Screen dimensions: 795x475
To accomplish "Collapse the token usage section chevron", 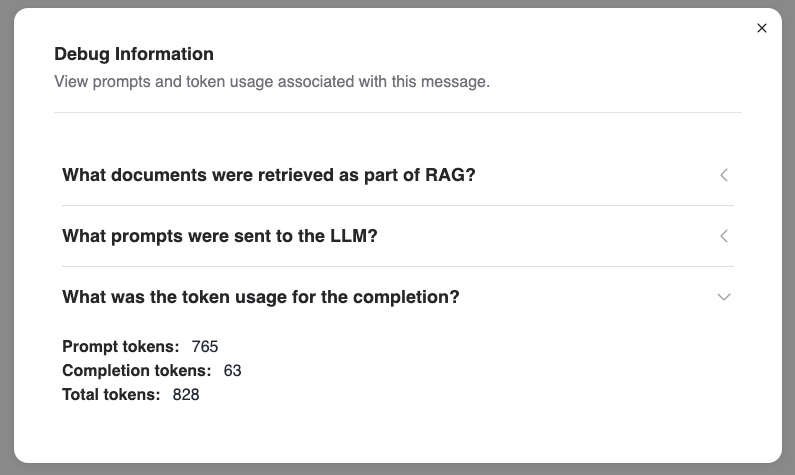I will [x=724, y=297].
